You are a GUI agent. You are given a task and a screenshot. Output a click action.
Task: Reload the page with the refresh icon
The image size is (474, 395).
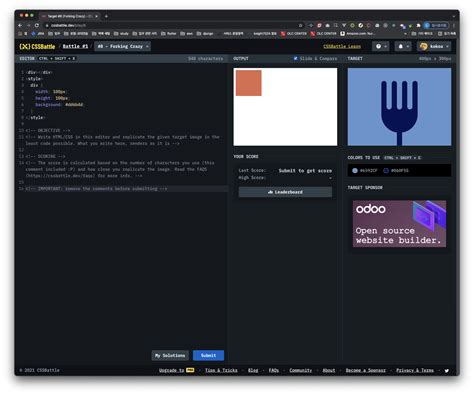click(37, 25)
